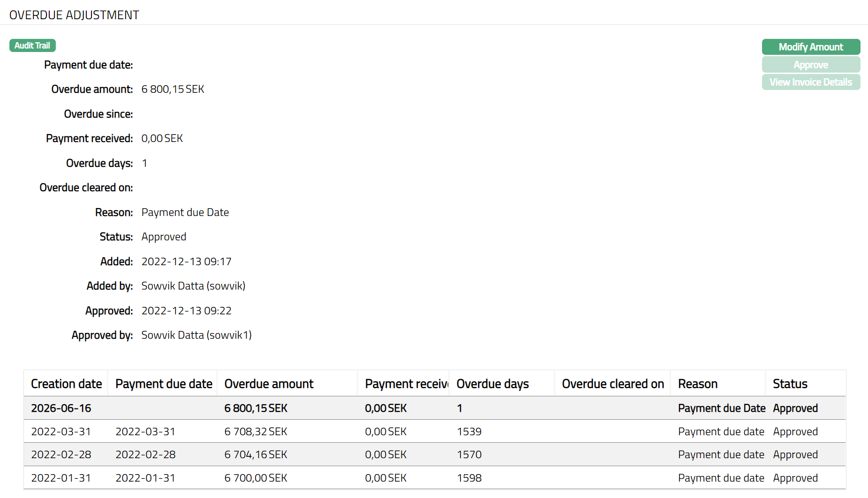Screen dimensions: 868x498
Task: Click the 6 800,15 SEK table cell
Action: tap(256, 408)
